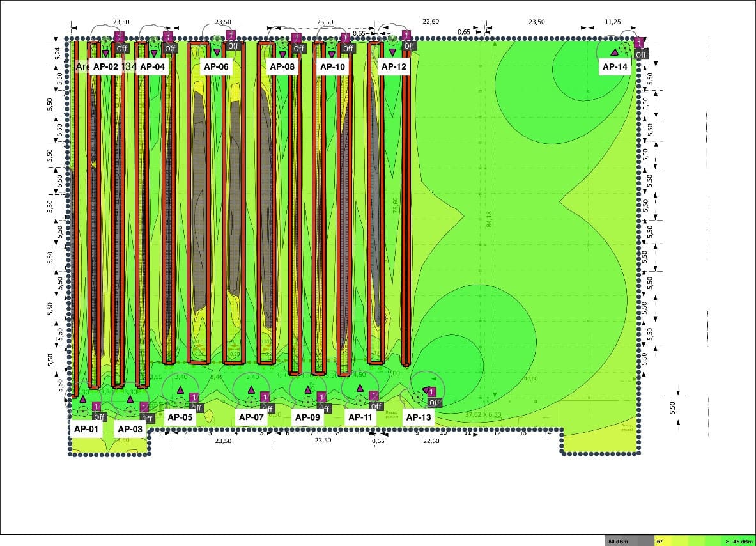Viewport: 756px width, 546px height.
Task: Click the 75,60 vertical dimension text
Action: pyautogui.click(x=396, y=205)
